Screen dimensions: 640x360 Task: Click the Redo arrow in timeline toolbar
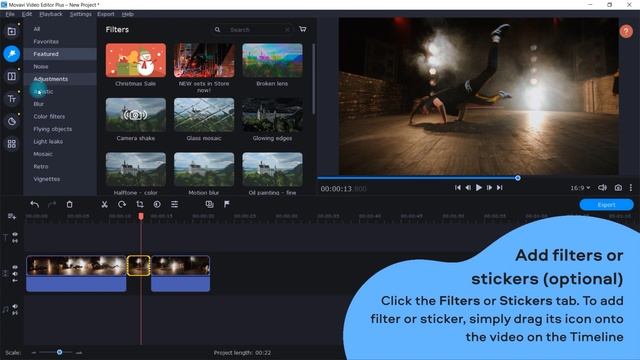[52, 204]
